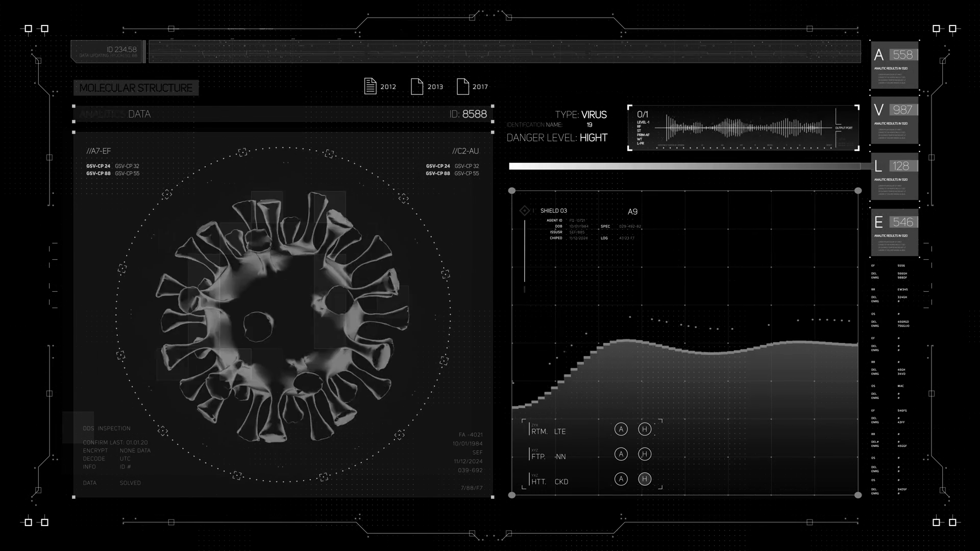Screen dimensions: 980x551
Task: Open the 2017 file icon
Action: (462, 86)
